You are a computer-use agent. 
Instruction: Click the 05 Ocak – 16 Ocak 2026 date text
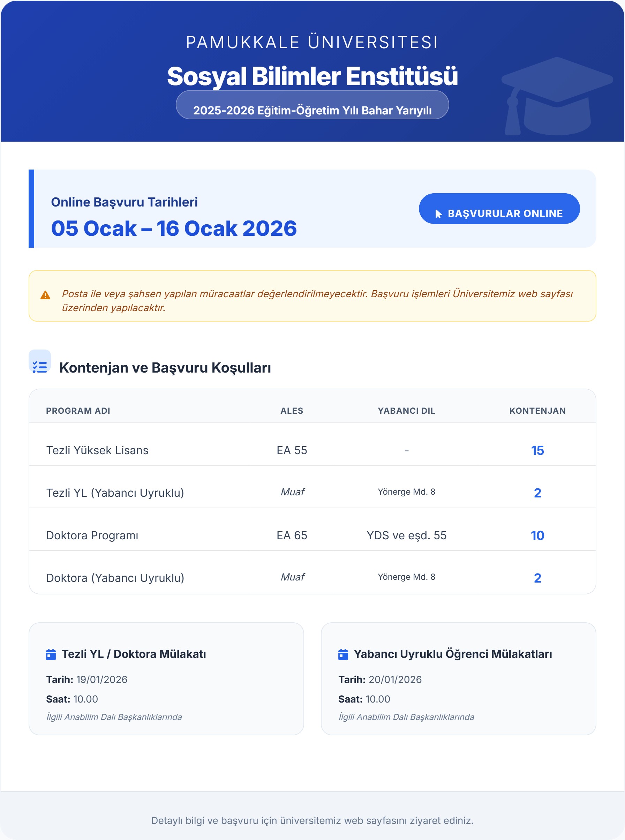point(174,228)
